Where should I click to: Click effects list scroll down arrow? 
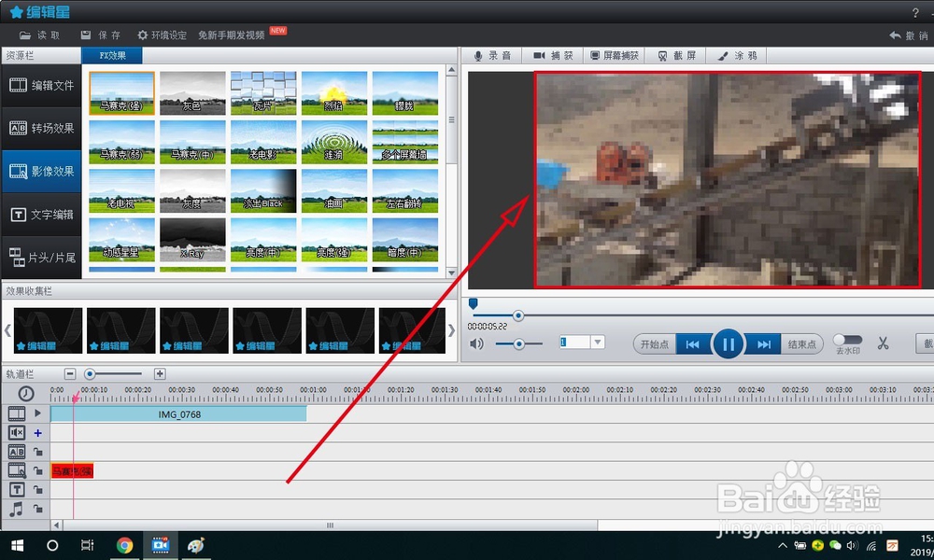(451, 273)
